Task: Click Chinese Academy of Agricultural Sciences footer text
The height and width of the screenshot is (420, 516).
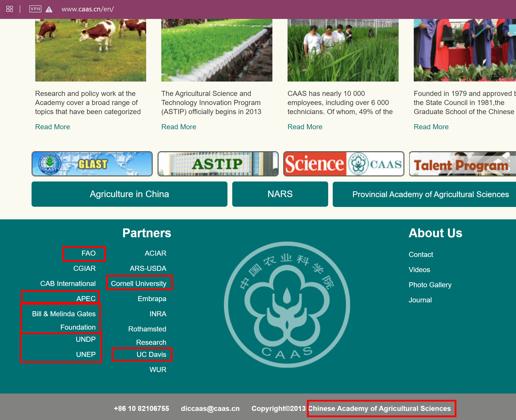Action: point(379,408)
